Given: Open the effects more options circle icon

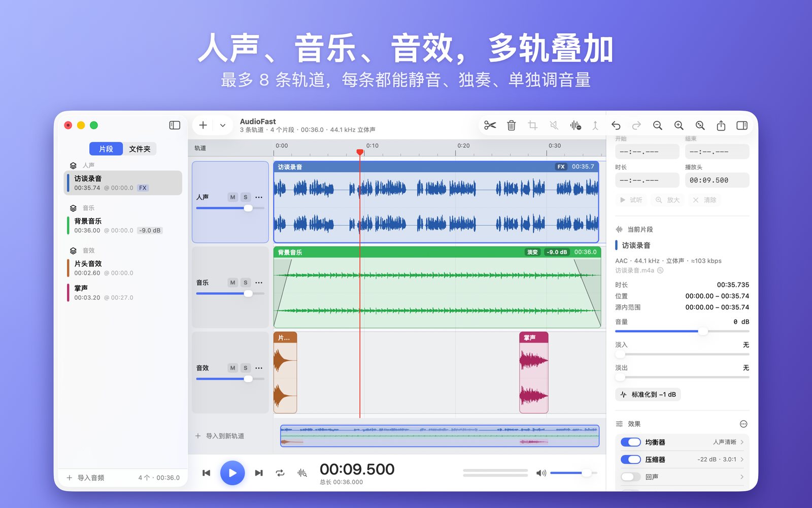Looking at the screenshot, I should pyautogui.click(x=743, y=424).
